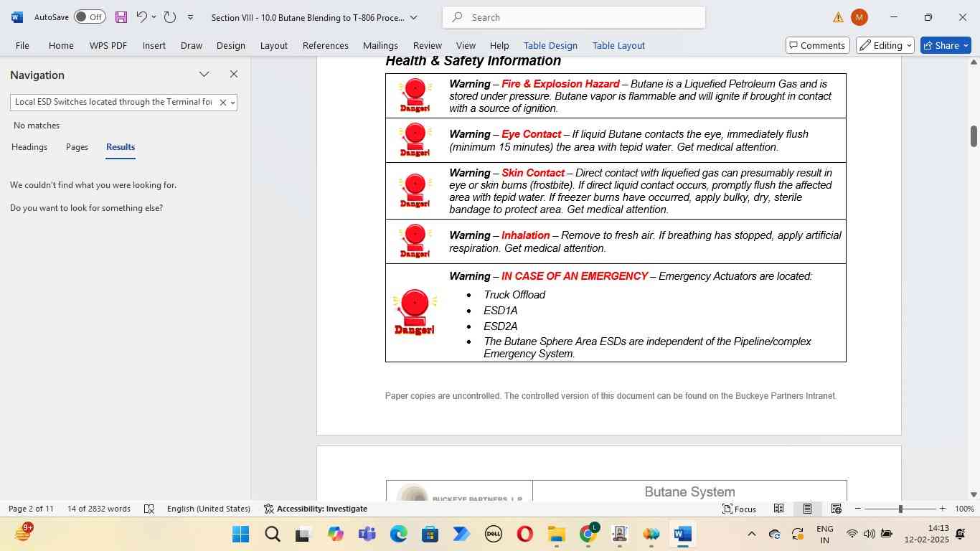Click the word count '14 of 2832 words'
980x551 pixels.
pos(99,509)
